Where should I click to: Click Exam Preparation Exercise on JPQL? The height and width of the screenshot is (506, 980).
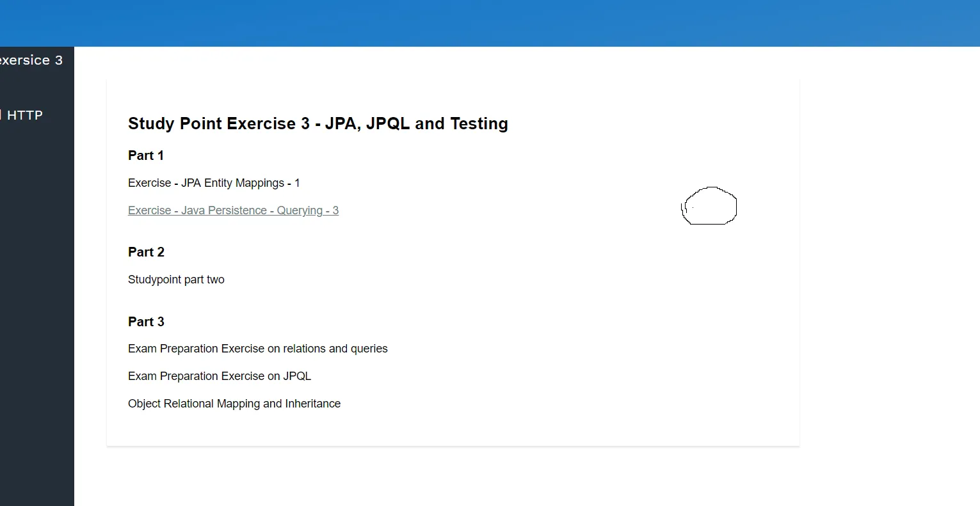(x=219, y=376)
